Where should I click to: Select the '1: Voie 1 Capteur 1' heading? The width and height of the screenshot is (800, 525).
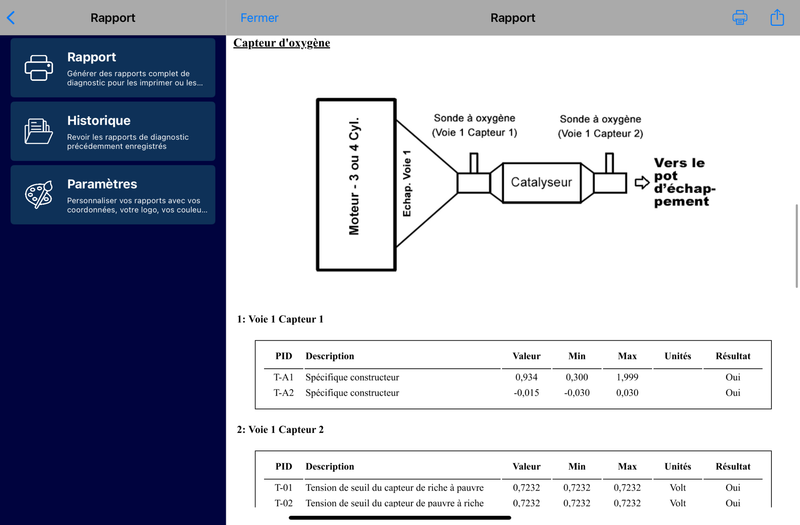(280, 319)
